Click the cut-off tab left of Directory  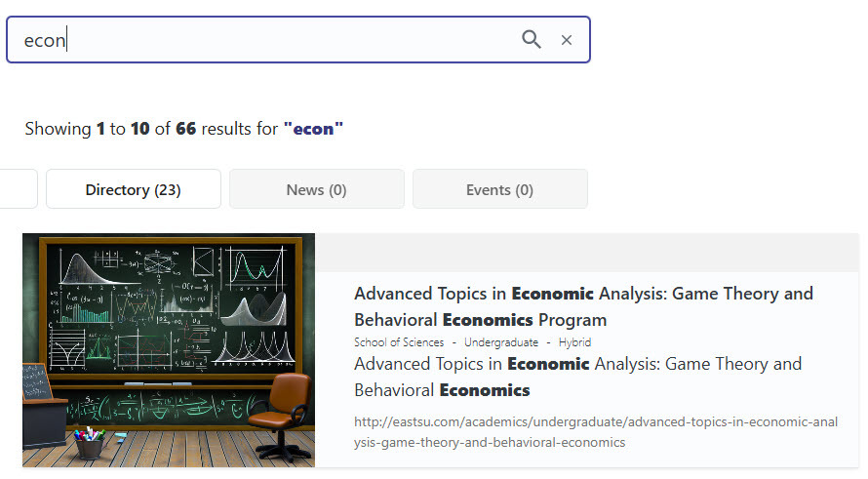[18, 189]
